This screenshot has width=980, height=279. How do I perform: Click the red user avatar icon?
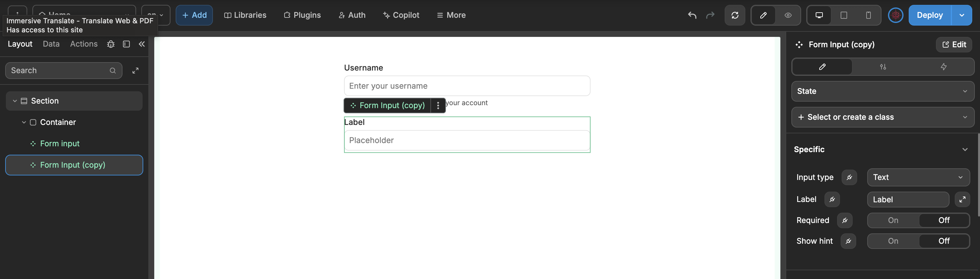pos(895,15)
